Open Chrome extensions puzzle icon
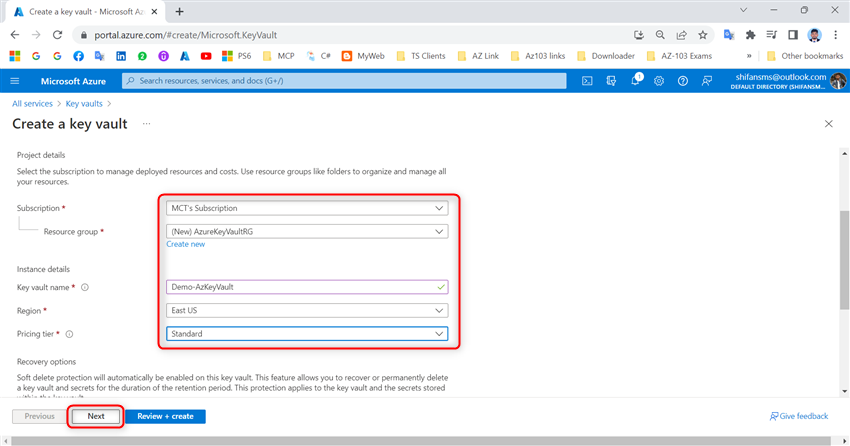This screenshot has height=446, width=850. [x=750, y=35]
